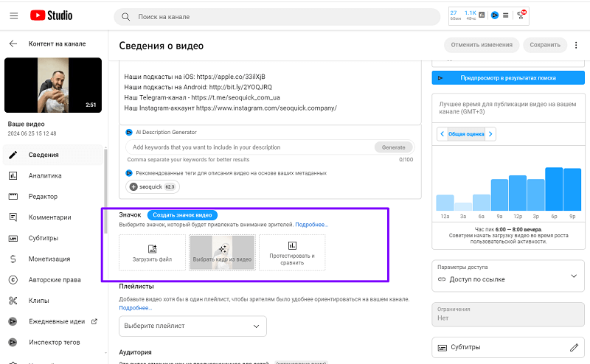This screenshot has height=364, width=590.
Task: Click the Ежедневные идеи vidIQ icon
Action: pyautogui.click(x=13, y=321)
